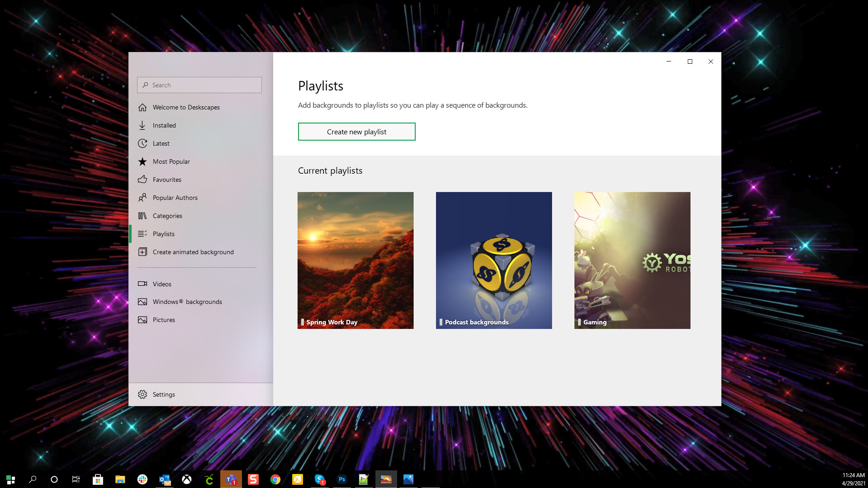
Task: Open the Podcast backgrounds playlist
Action: (x=493, y=260)
